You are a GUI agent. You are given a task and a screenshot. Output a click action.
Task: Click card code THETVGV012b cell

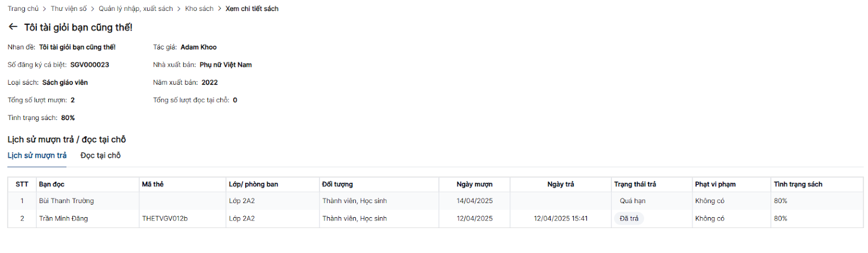click(x=165, y=219)
